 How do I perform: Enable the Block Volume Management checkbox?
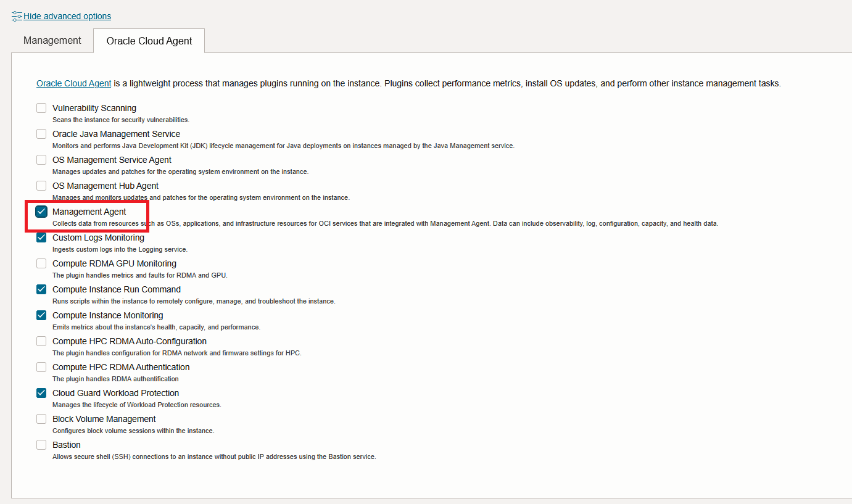(41, 419)
